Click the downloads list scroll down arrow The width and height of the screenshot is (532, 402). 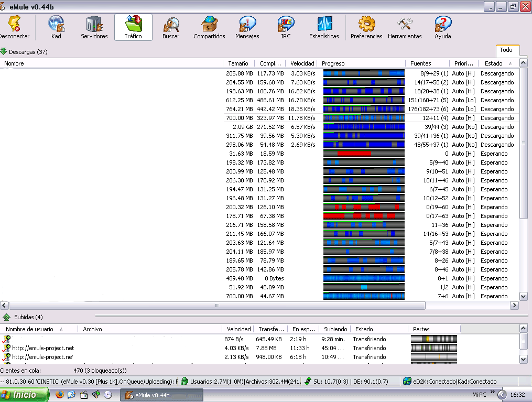(x=523, y=297)
